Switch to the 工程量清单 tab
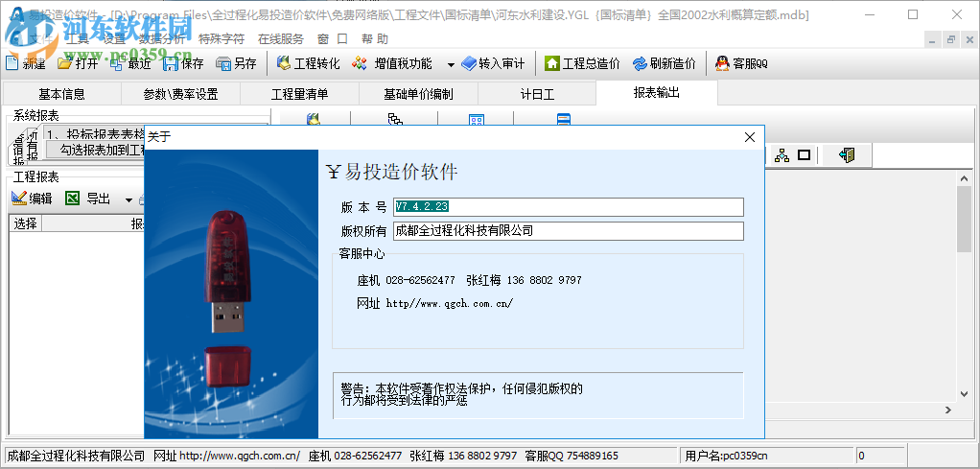This screenshot has width=980, height=469. (x=299, y=94)
